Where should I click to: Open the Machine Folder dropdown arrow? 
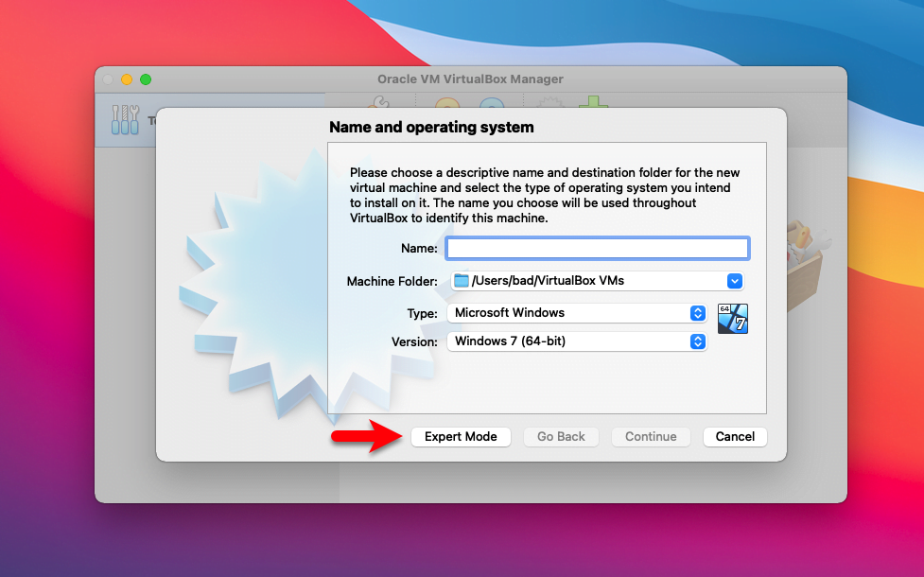pyautogui.click(x=734, y=281)
